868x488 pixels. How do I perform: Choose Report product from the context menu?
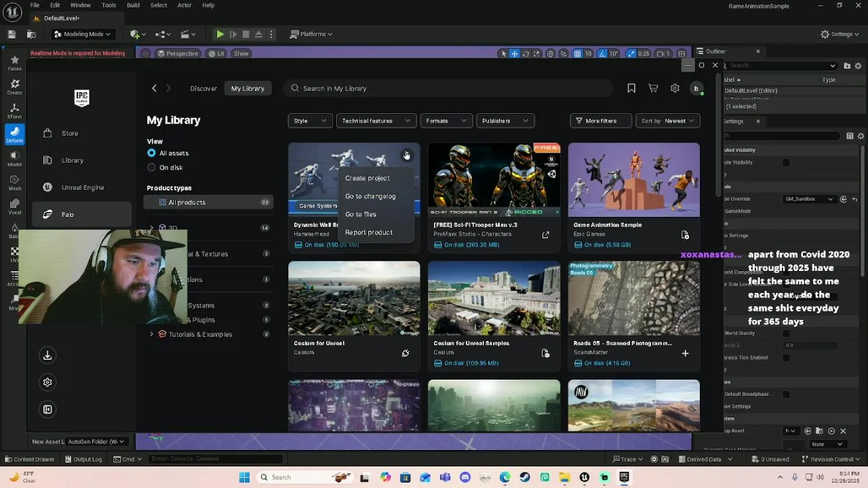(x=369, y=232)
